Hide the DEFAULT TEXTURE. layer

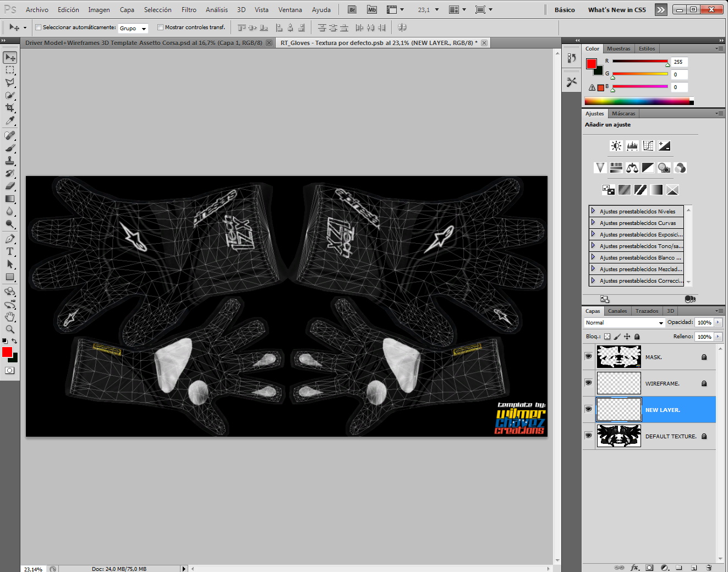(588, 436)
